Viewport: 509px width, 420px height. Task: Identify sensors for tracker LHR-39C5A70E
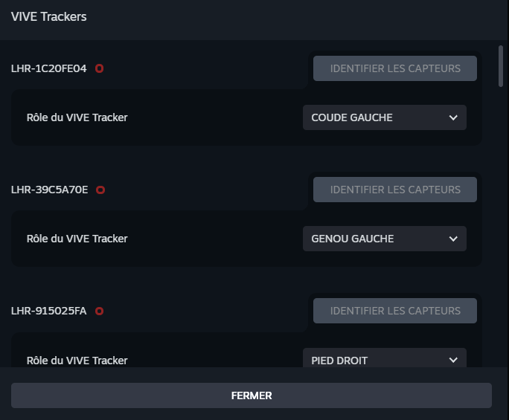[x=395, y=190]
